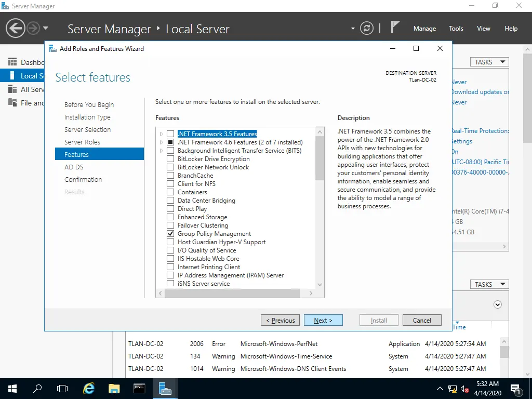Click the Previous button
Screen dimensions: 532x399
pyautogui.click(x=280, y=320)
